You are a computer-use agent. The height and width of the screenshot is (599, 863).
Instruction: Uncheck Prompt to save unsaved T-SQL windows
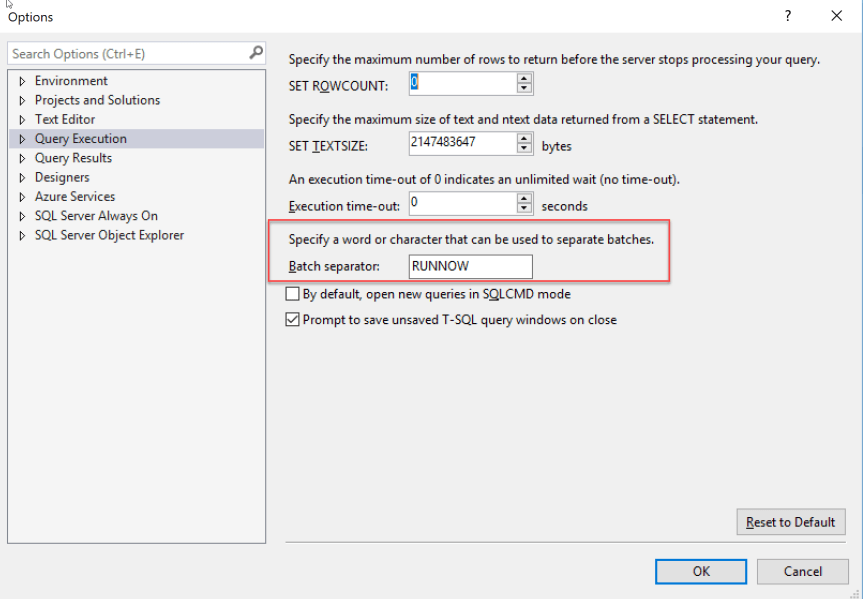293,320
